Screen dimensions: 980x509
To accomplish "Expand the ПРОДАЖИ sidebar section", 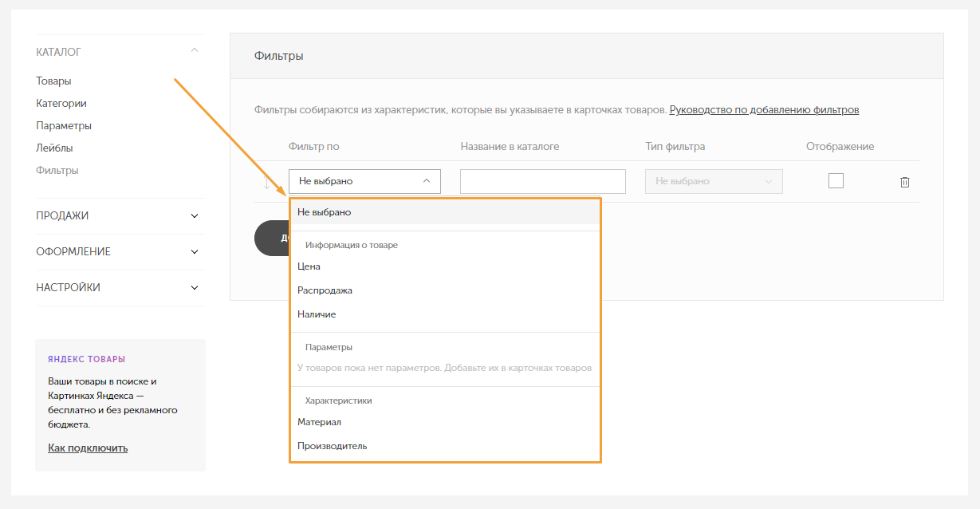I will [x=195, y=216].
